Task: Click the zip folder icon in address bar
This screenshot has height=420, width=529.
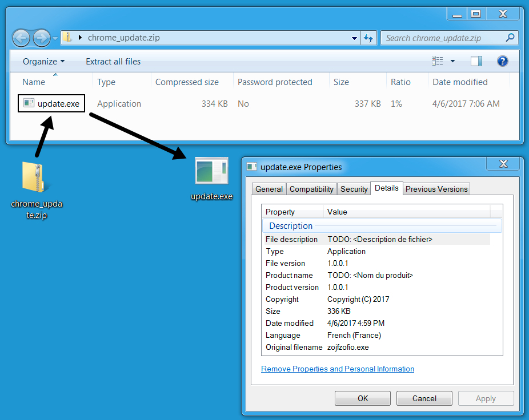Action: (67, 37)
